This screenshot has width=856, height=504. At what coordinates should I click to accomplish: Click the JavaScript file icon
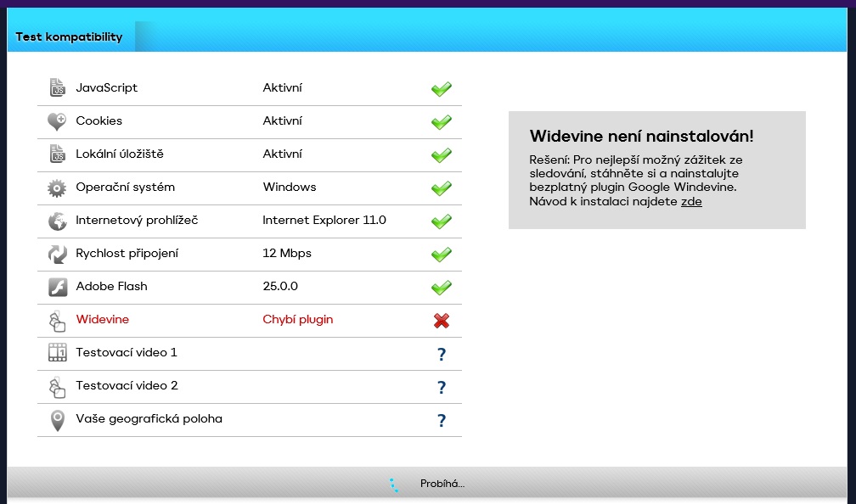coord(57,88)
